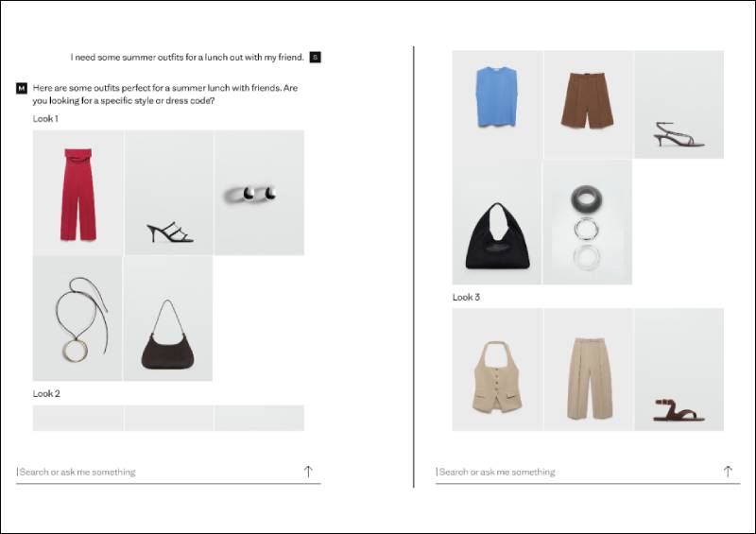Viewport: 756px width, 534px height.
Task: Click the black S user avatar icon
Action: (315, 58)
